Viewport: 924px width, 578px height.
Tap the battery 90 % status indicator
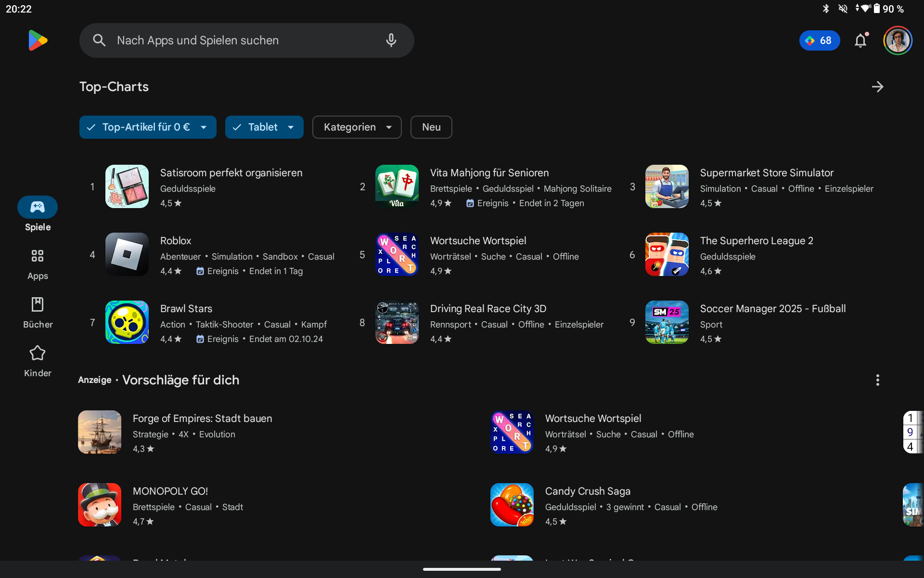[889, 9]
